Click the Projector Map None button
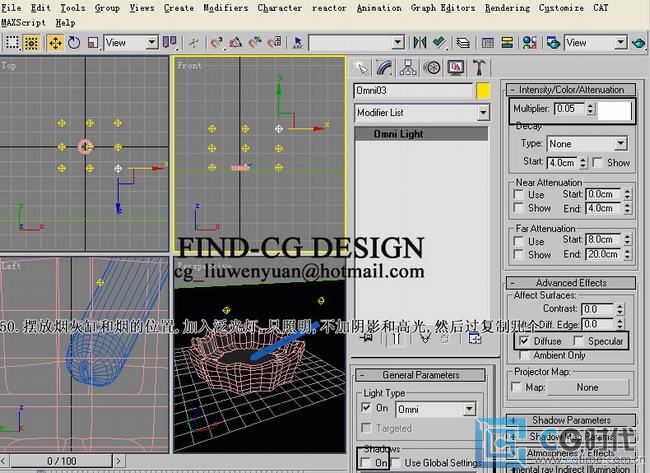The height and width of the screenshot is (473, 650). tap(587, 387)
